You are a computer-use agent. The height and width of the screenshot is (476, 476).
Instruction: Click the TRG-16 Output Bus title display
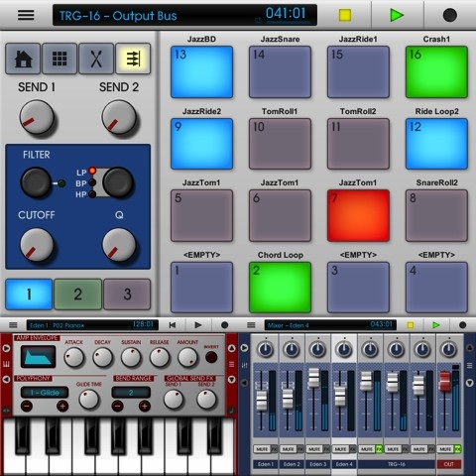(x=184, y=15)
